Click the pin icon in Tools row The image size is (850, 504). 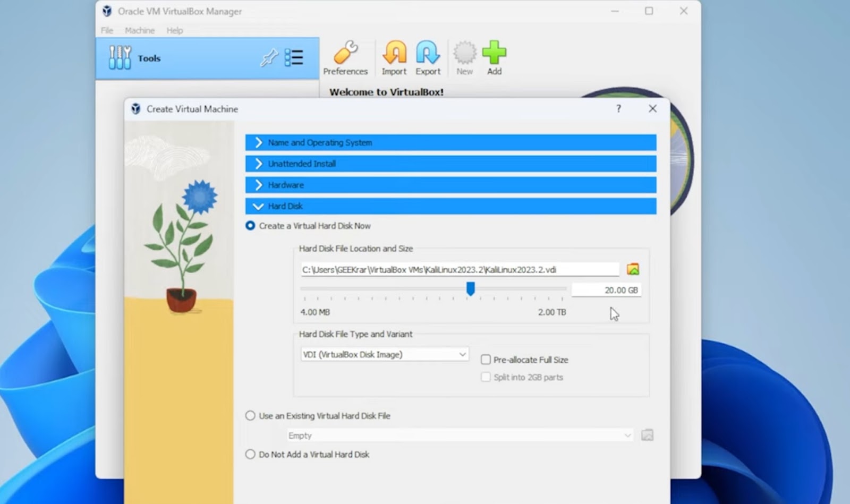269,57
